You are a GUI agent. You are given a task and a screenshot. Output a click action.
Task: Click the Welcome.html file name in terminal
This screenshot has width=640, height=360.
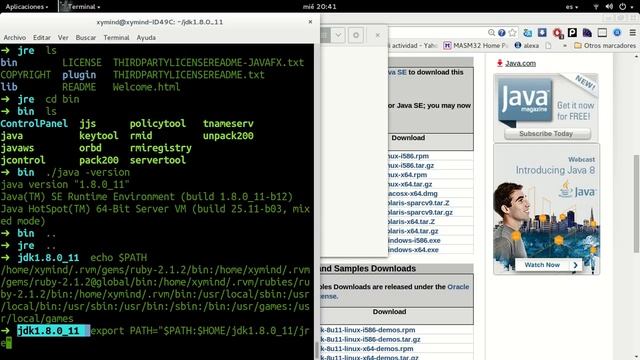[x=147, y=87]
